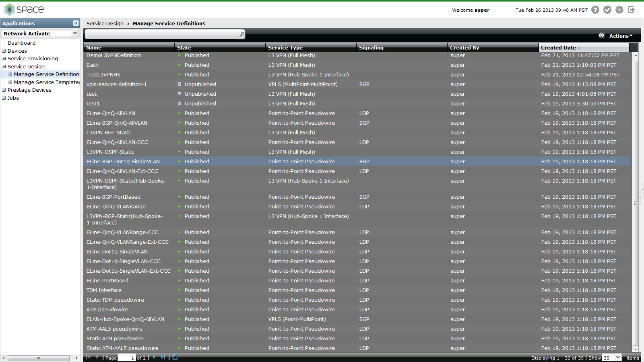
Task: Expand the Devices tree node
Action: click(x=4, y=51)
